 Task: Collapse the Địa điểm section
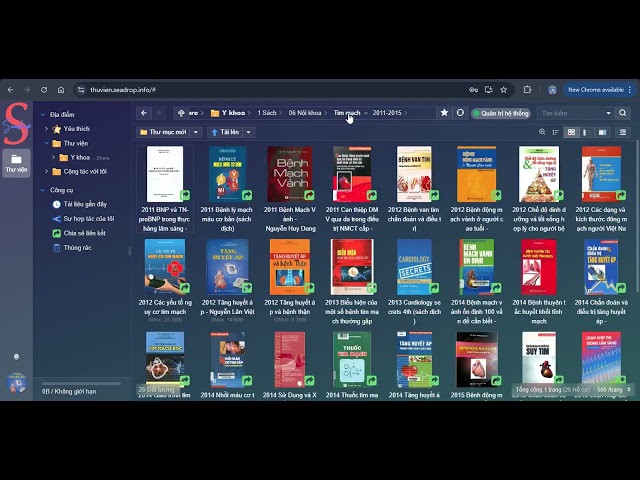[43, 115]
